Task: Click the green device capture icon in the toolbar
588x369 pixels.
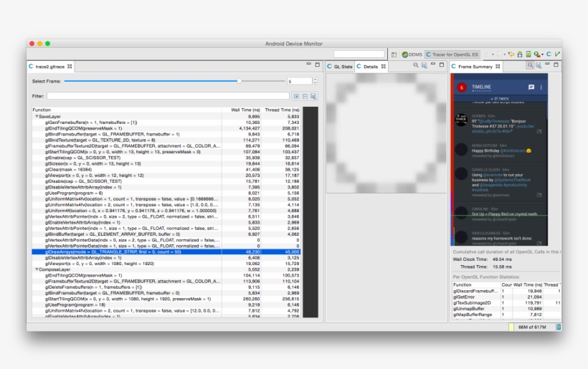Action: click(x=528, y=54)
